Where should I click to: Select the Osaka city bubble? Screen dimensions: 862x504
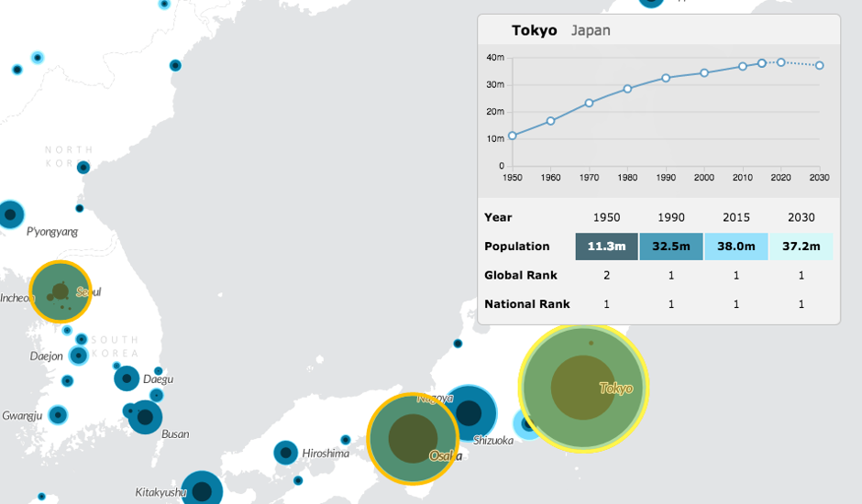[x=413, y=439]
